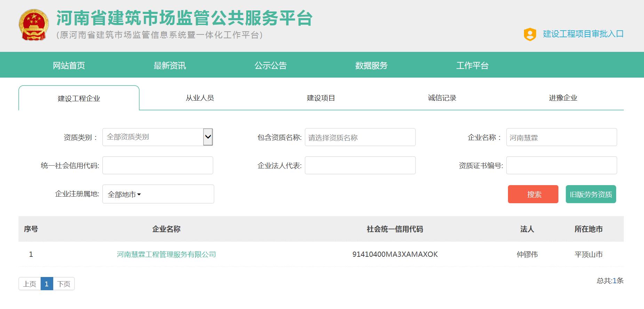The image size is (644, 309).
Task: Click the national emblem logo
Action: (x=33, y=25)
